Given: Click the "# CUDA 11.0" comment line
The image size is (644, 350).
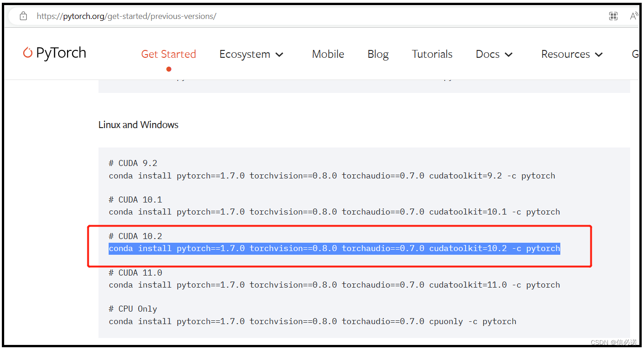Looking at the screenshot, I should tap(135, 273).
